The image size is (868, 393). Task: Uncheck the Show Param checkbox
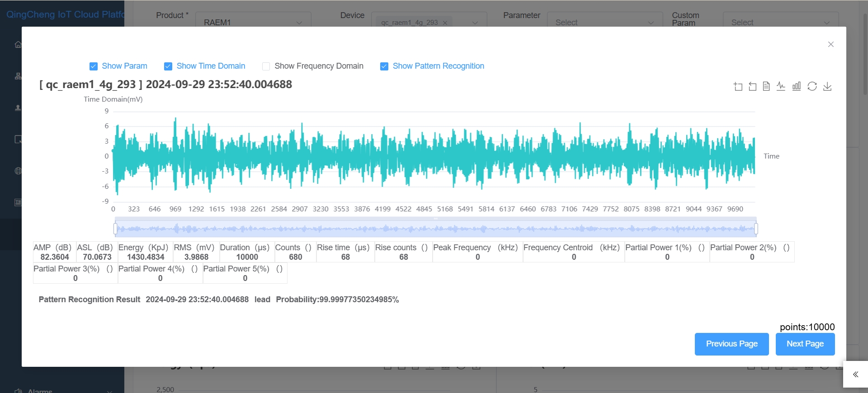coord(94,66)
